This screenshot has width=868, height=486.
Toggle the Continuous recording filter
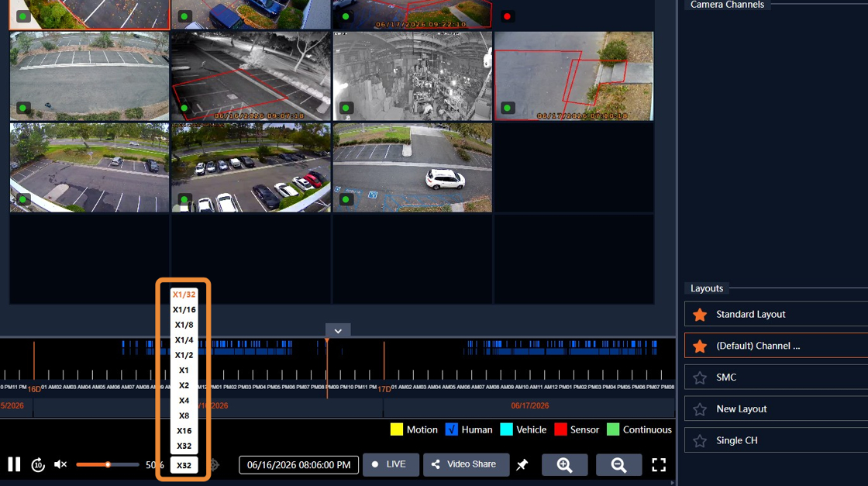(x=613, y=429)
